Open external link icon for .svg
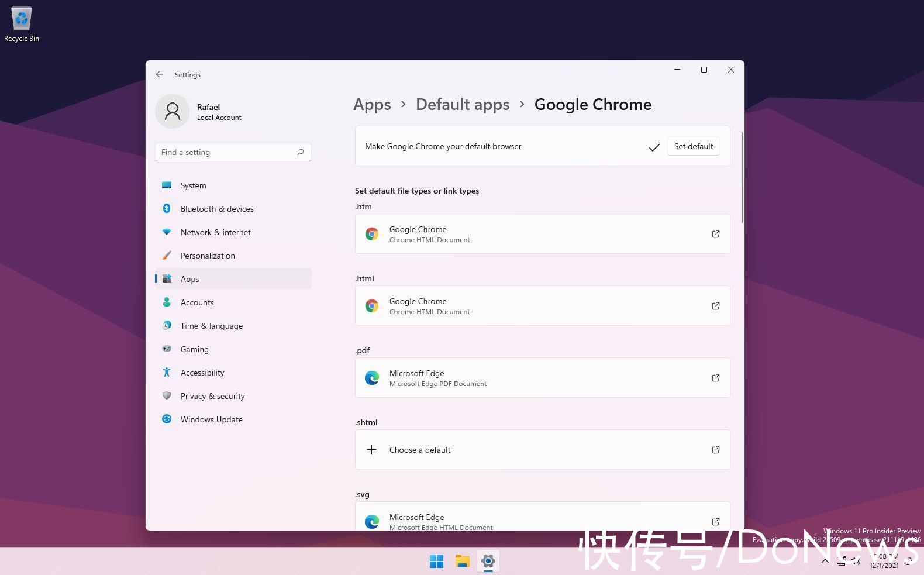The image size is (924, 575). (715, 522)
